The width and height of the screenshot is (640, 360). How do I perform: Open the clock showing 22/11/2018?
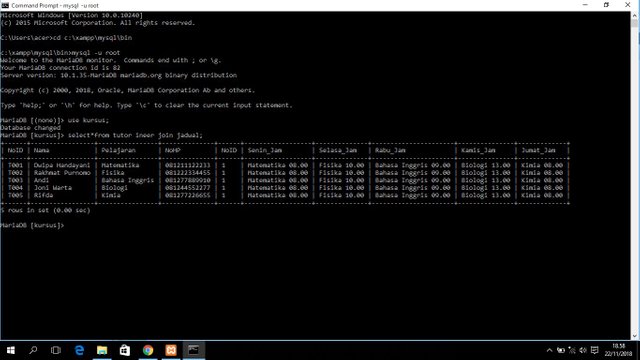pos(618,350)
